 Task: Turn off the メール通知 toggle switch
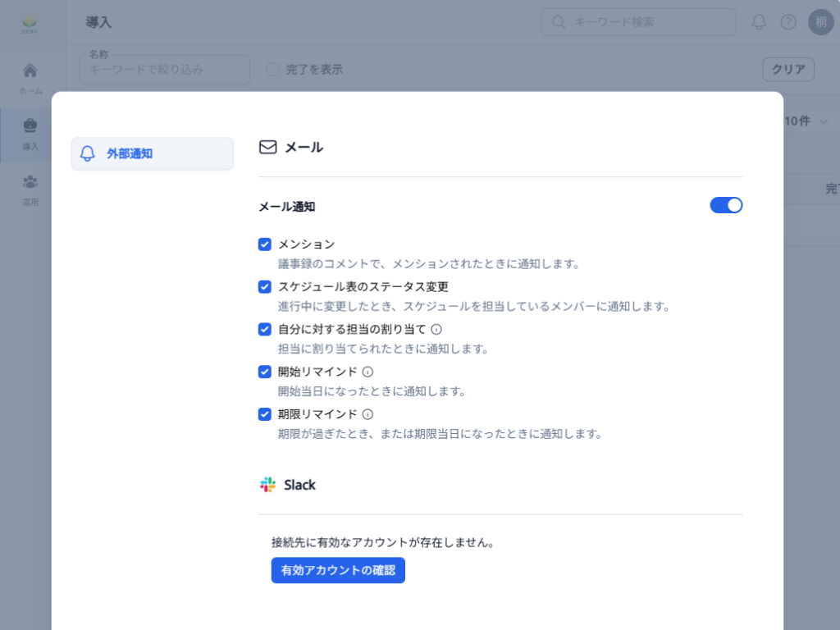tap(726, 205)
